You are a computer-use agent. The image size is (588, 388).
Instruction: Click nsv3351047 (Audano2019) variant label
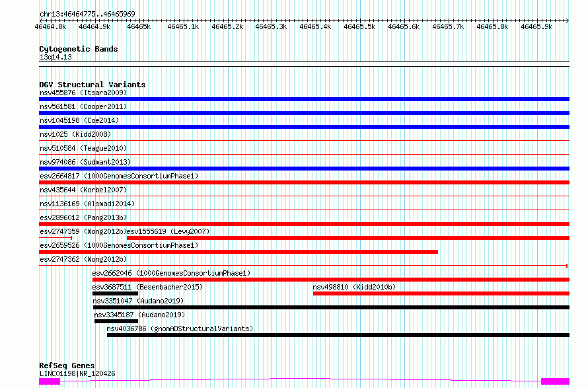(x=138, y=301)
